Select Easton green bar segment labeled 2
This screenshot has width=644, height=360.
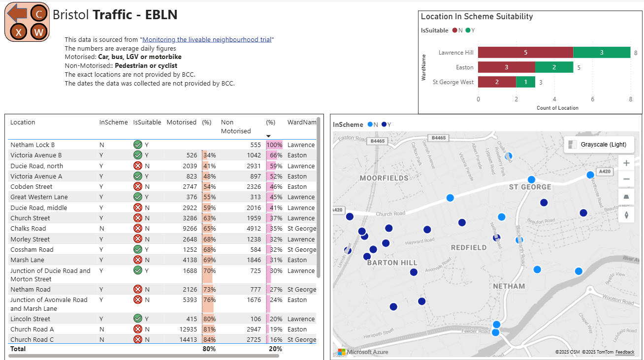click(554, 67)
